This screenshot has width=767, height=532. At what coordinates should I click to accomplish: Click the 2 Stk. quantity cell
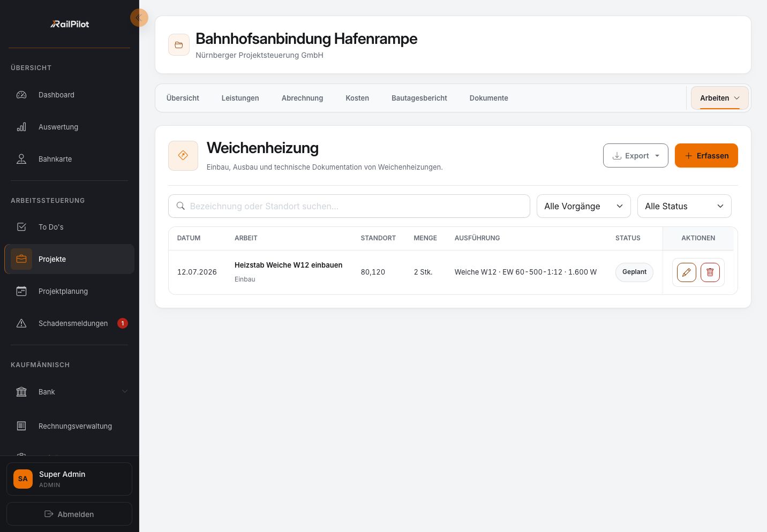click(x=423, y=272)
